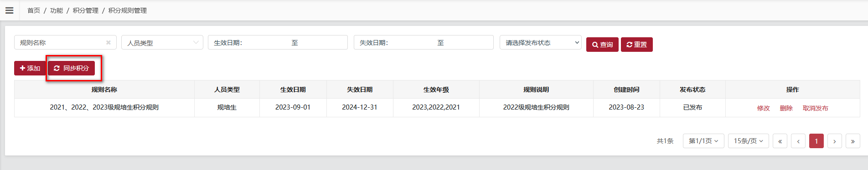Viewport: 868px width, 170px height.
Task: Select the 2023-08-23 created date cell
Action: click(x=626, y=107)
